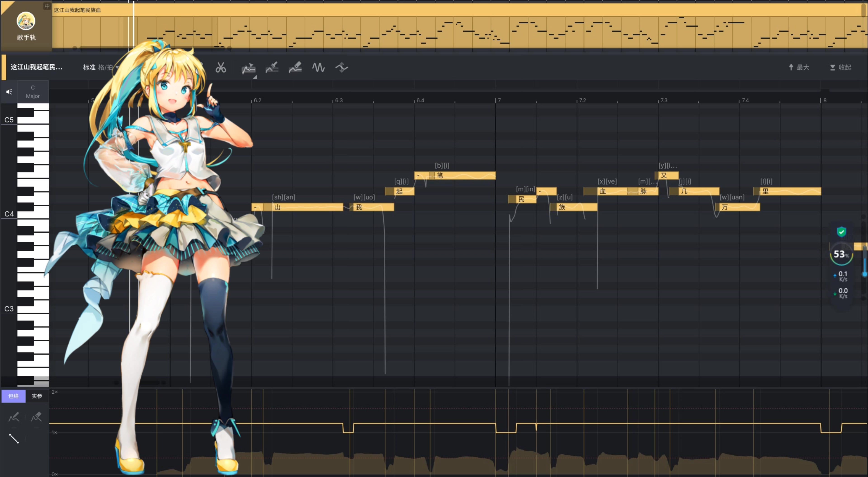Click ruler marker 7 in timeline
868x477 pixels.
pyautogui.click(x=499, y=100)
